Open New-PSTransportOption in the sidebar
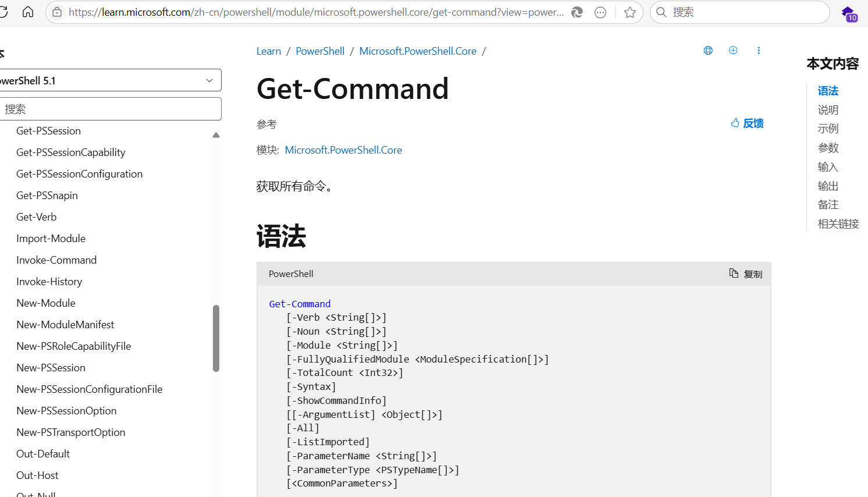 (71, 432)
